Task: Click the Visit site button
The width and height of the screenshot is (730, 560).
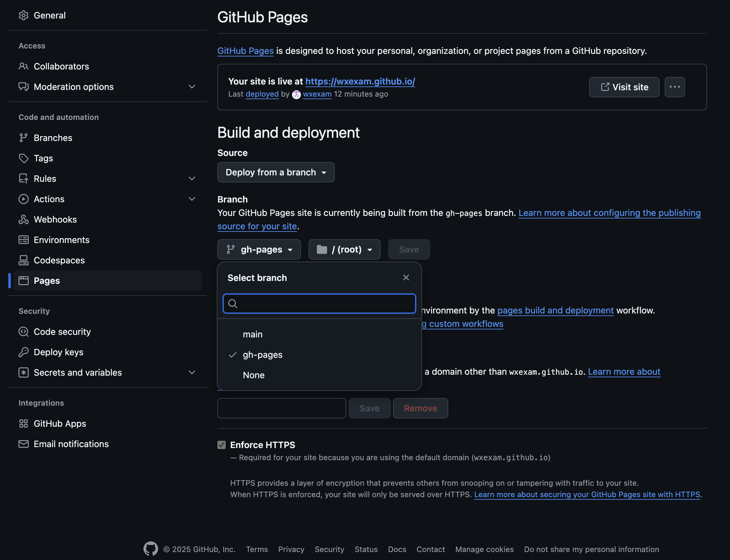Action: (624, 87)
